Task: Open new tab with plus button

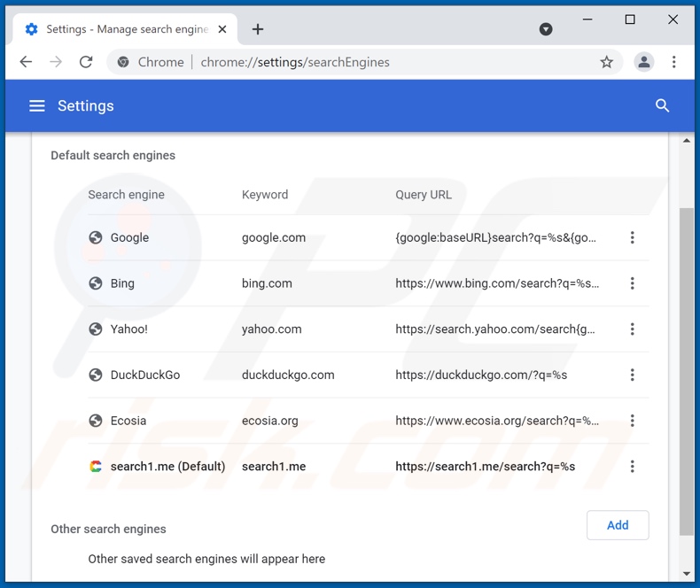Action: [x=258, y=29]
